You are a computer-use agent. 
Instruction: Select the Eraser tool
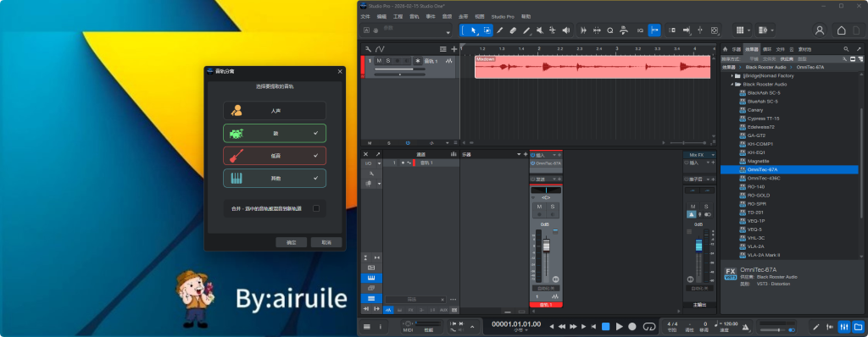[513, 30]
